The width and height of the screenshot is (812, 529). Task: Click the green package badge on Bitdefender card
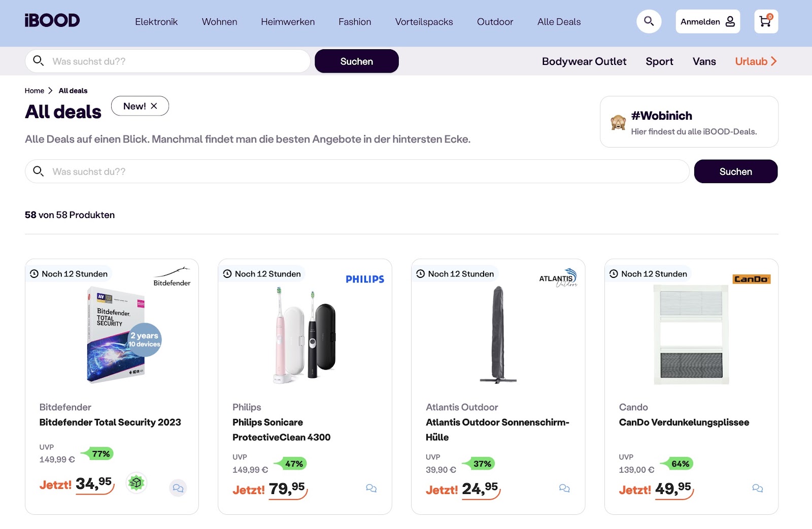tap(136, 483)
